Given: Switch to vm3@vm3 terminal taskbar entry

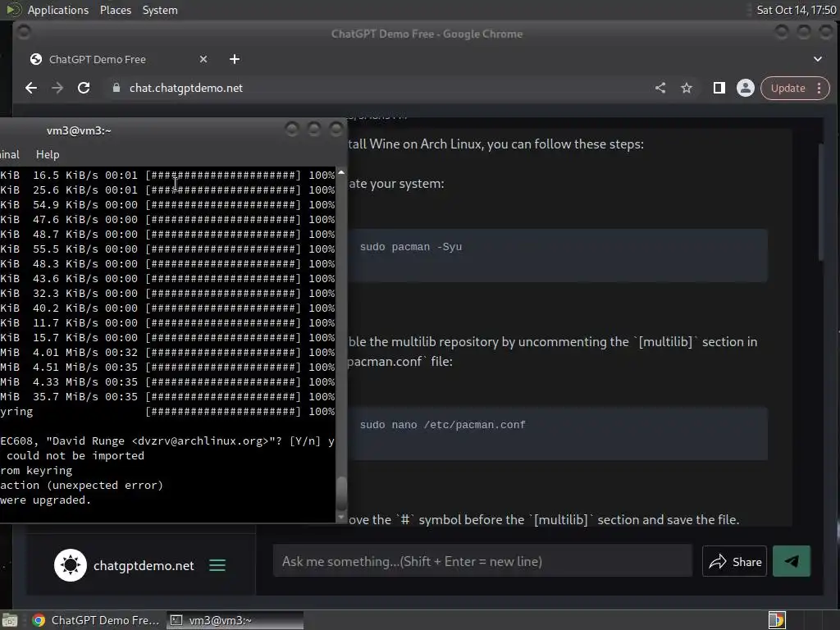Looking at the screenshot, I should pyautogui.click(x=235, y=620).
